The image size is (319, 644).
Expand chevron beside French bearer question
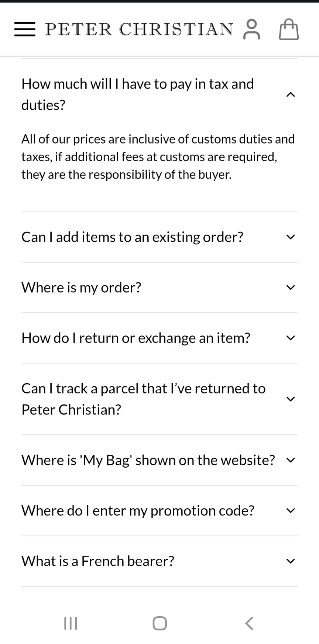(291, 561)
